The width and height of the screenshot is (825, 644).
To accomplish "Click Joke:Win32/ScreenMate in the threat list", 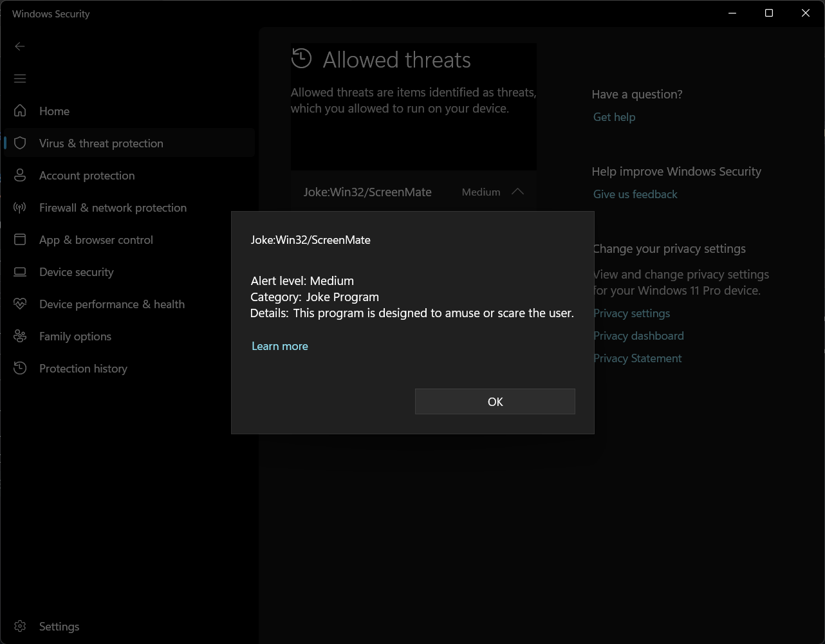I will click(x=367, y=192).
